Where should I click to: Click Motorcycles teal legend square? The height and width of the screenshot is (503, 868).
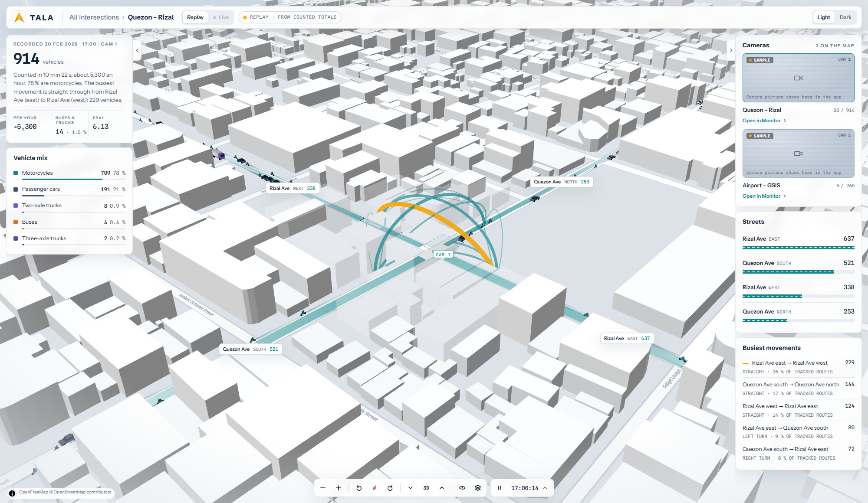tap(16, 173)
